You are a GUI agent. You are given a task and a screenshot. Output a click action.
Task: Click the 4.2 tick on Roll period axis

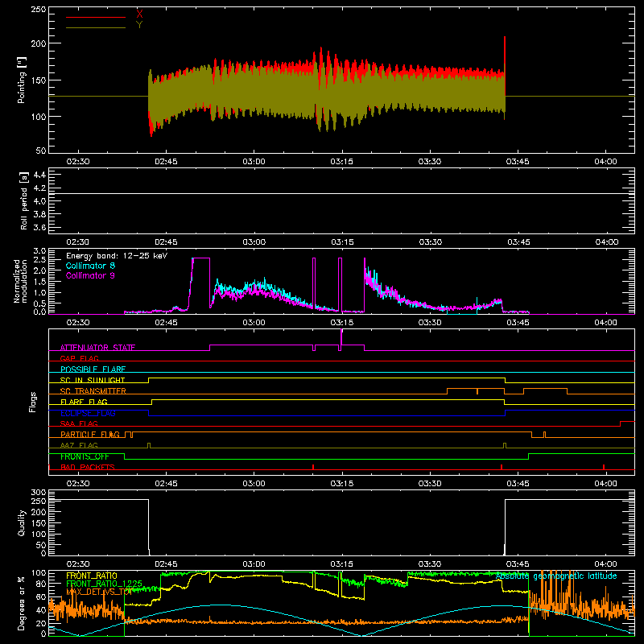click(x=39, y=188)
